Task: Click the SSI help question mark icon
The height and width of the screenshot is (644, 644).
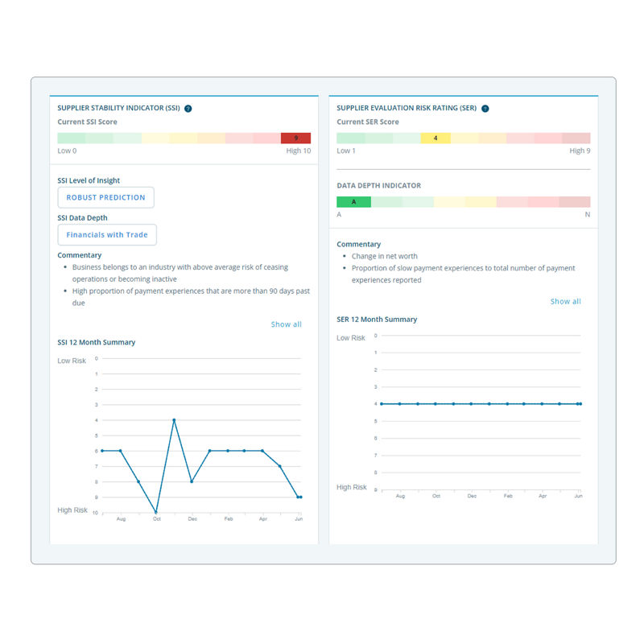Action: pos(188,108)
